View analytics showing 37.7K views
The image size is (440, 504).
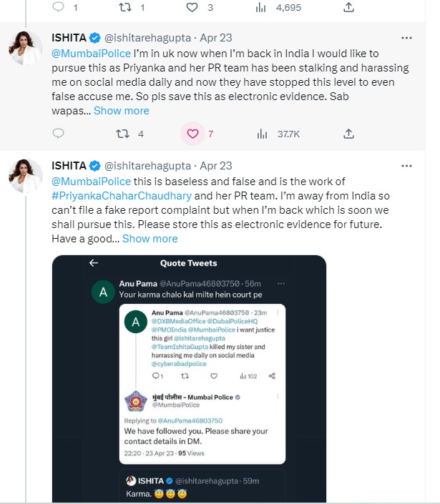coord(262,134)
